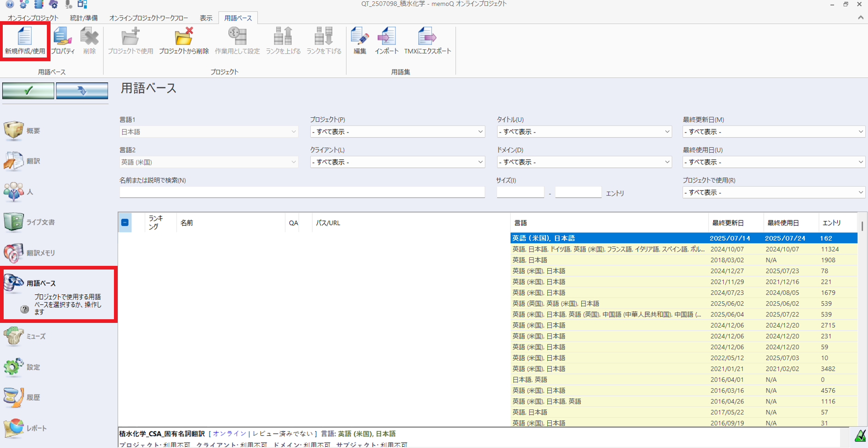Switch to the オンラインプロジェクトワークフロー tab
This screenshot has height=448, width=868.
coord(148,18)
